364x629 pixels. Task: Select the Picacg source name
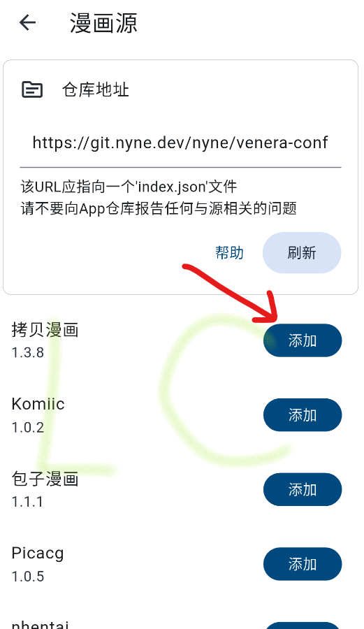click(38, 554)
